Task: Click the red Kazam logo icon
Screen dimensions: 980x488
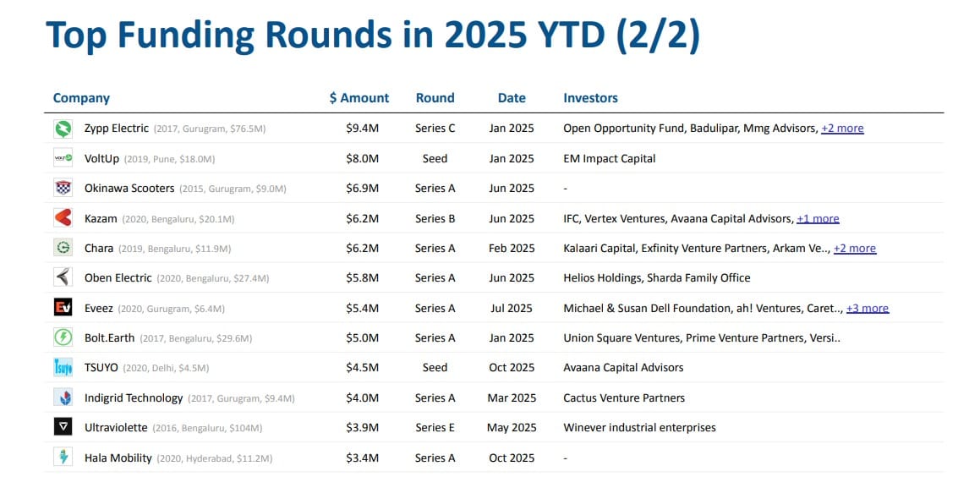Action: click(x=63, y=218)
